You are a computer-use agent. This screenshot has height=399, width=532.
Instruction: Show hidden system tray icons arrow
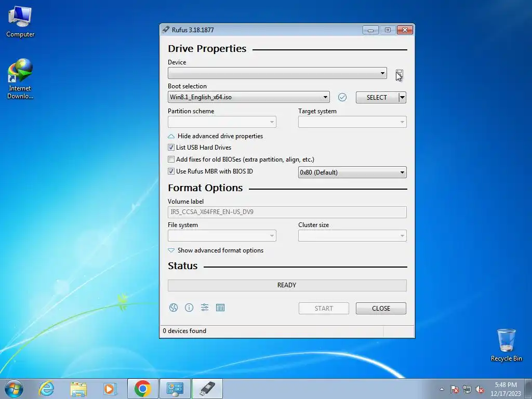coord(442,389)
